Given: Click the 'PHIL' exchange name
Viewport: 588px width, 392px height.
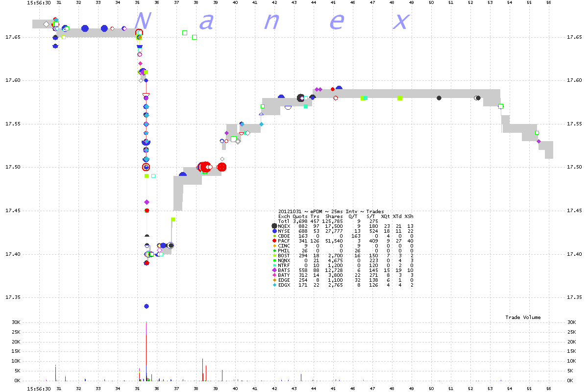Looking at the screenshot, I should [x=284, y=250].
